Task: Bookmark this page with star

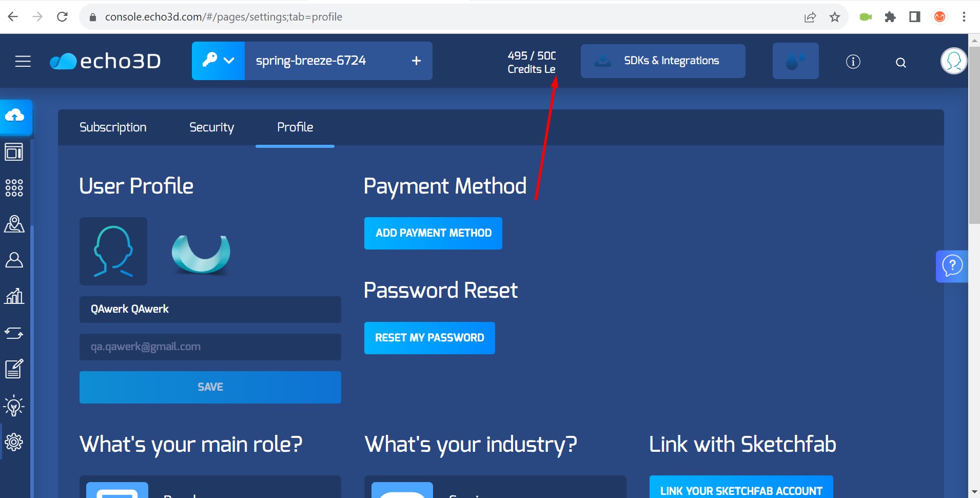Action: pos(835,17)
